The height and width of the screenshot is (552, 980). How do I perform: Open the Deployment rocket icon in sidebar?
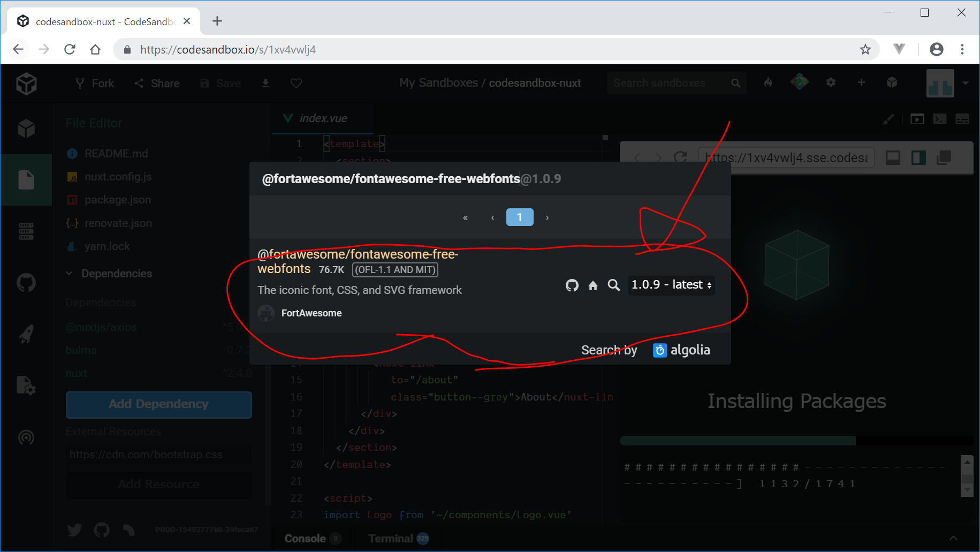tap(26, 334)
